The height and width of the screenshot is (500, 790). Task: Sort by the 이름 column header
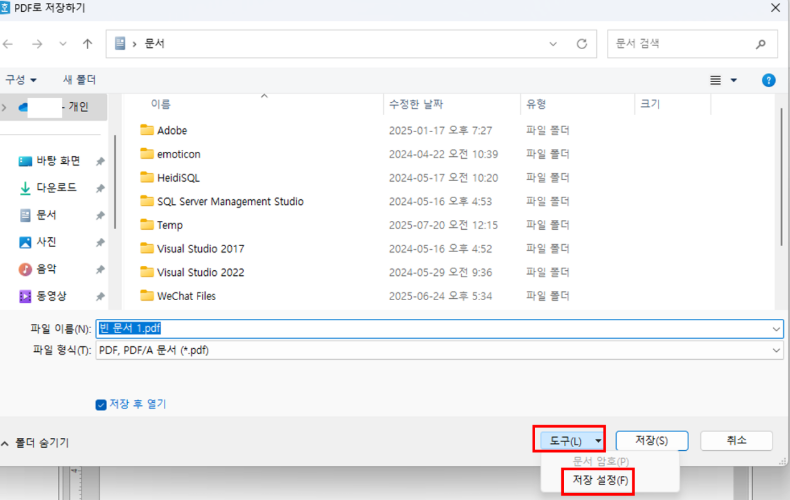pyautogui.click(x=161, y=104)
